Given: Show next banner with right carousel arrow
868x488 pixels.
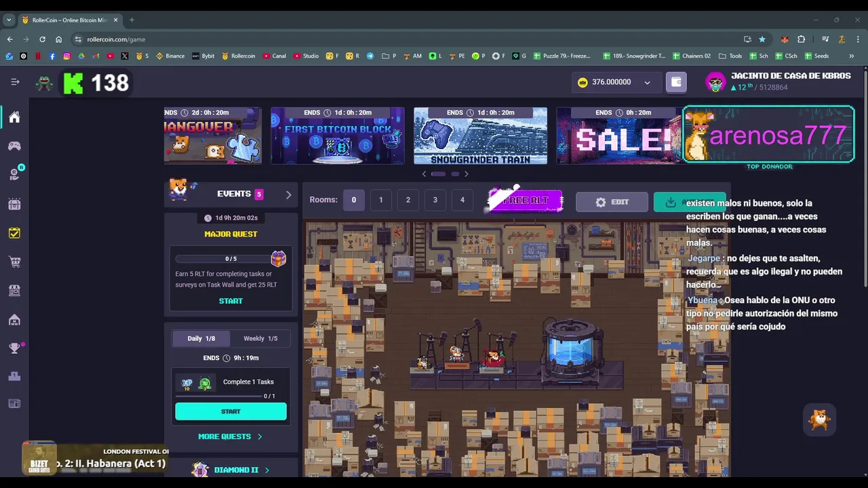Looking at the screenshot, I should pos(466,174).
